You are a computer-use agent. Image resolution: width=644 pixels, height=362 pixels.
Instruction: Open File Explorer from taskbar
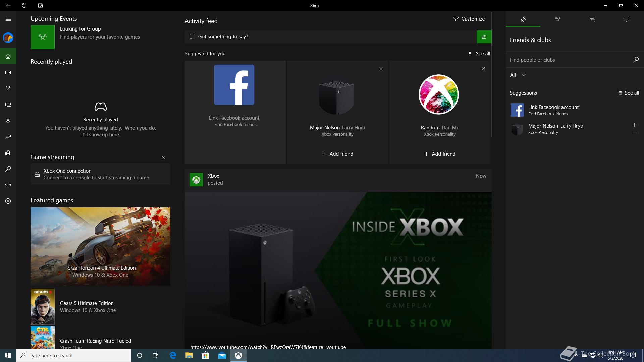click(x=189, y=355)
